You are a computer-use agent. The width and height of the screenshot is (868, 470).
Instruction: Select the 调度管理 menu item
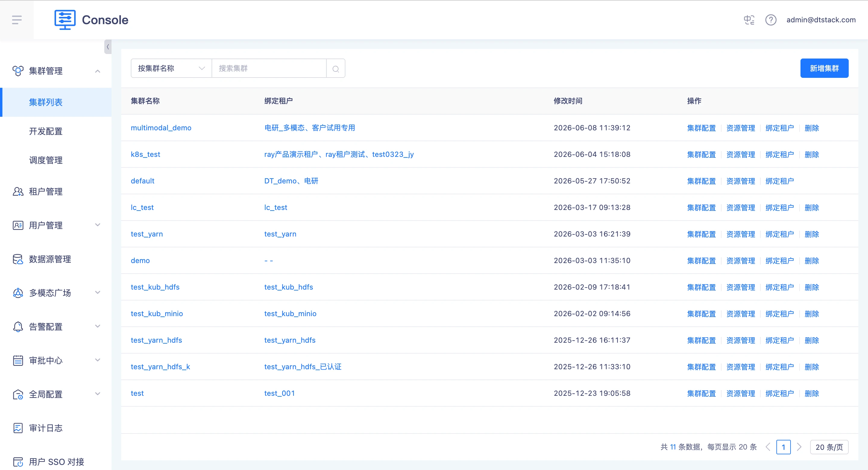pyautogui.click(x=46, y=160)
